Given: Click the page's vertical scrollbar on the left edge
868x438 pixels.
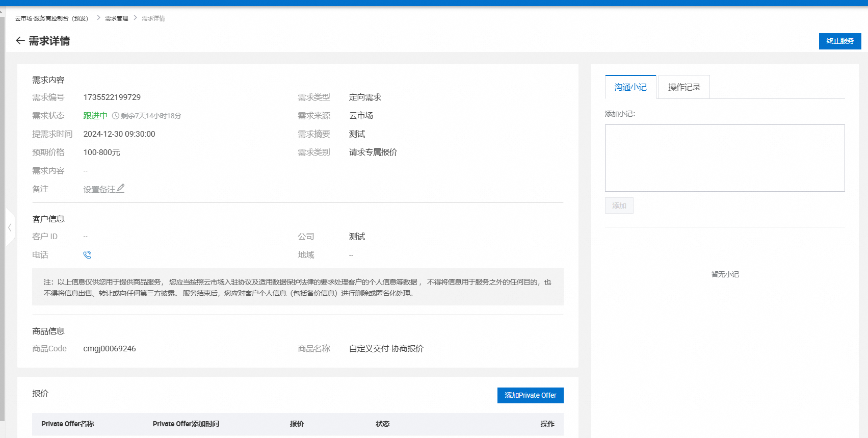Looking at the screenshot, I should [x=2, y=219].
